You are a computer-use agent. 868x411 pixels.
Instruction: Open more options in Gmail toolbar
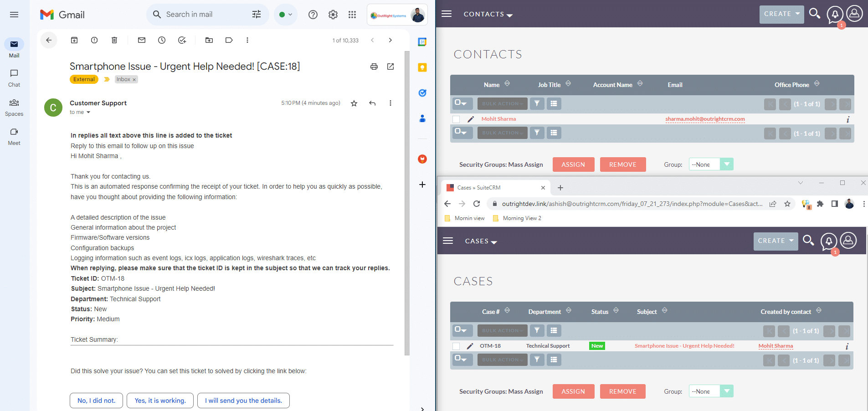point(247,40)
